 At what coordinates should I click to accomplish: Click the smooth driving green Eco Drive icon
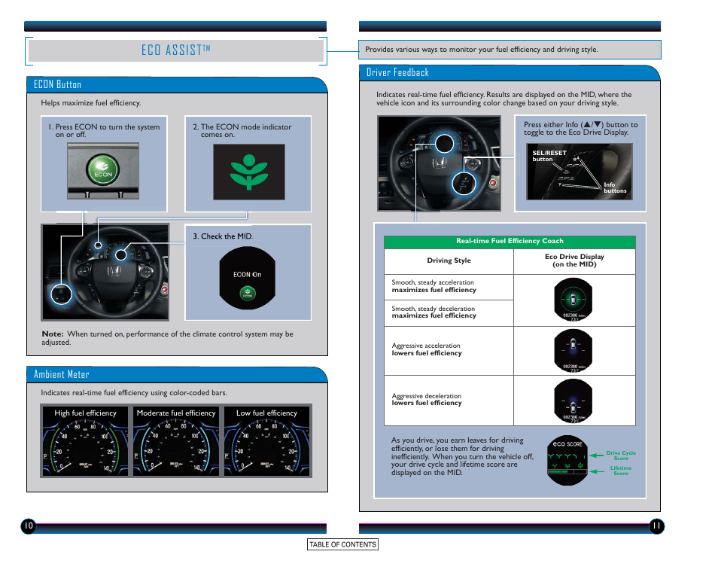[x=573, y=300]
